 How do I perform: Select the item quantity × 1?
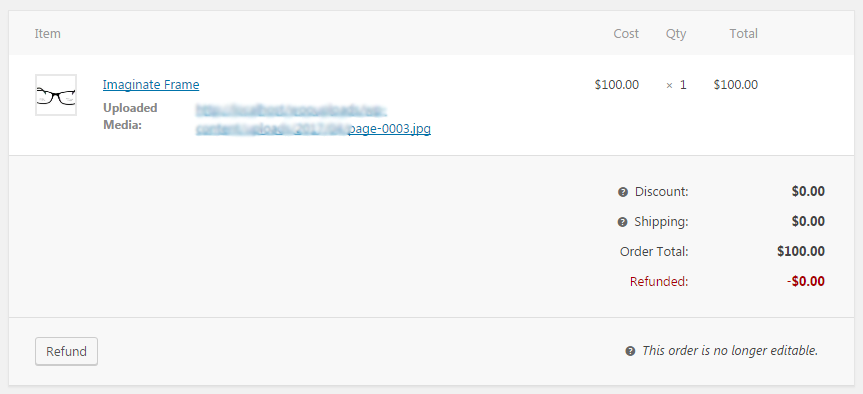pyautogui.click(x=676, y=85)
